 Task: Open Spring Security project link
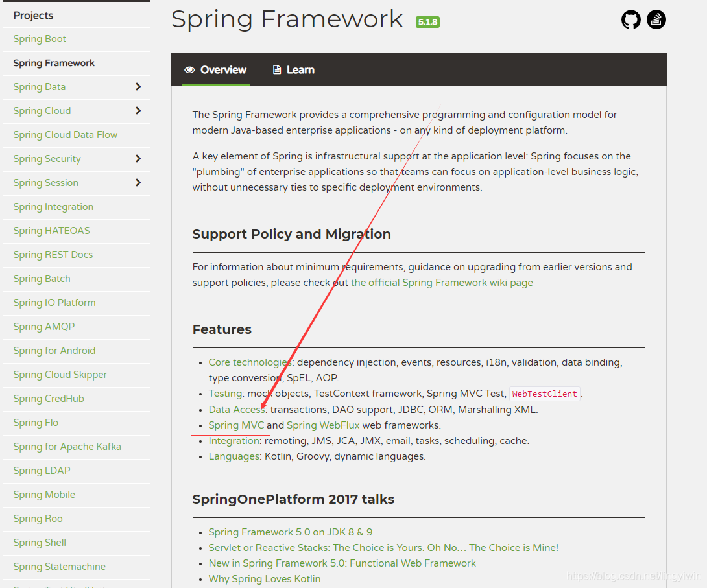47,159
